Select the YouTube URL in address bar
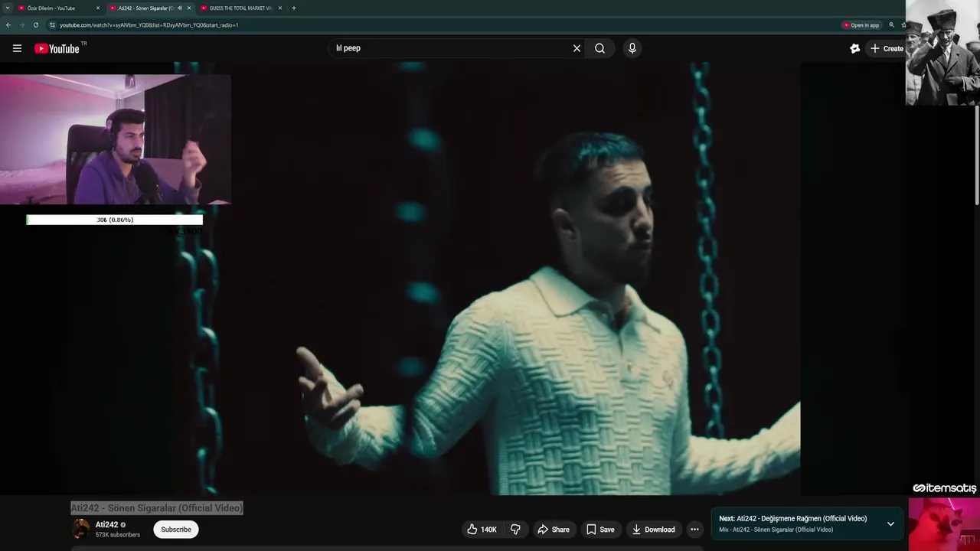980x551 pixels. click(149, 25)
